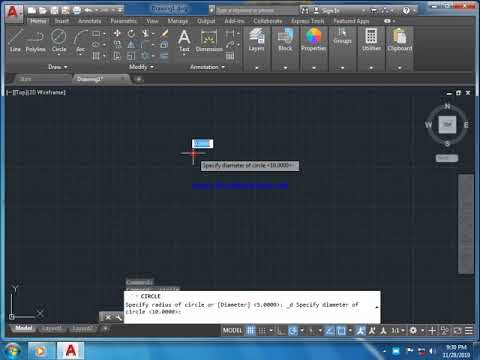The image size is (480, 360).
Task: Click the Hatch tool in Draw panel
Action: coord(96,56)
